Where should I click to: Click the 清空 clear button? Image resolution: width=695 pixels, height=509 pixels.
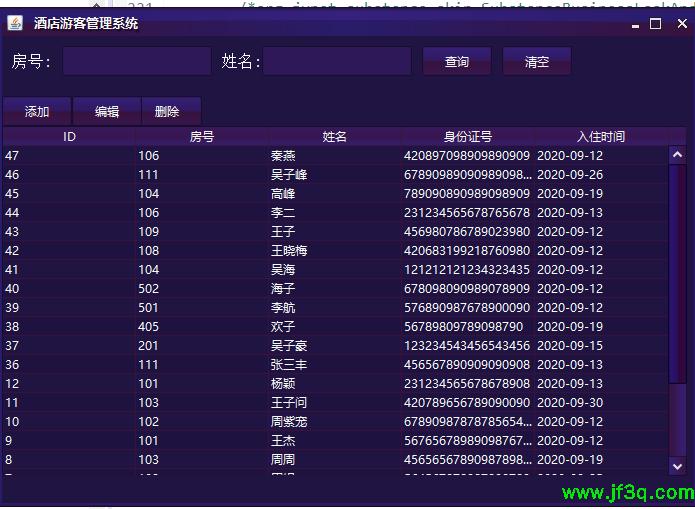(537, 62)
